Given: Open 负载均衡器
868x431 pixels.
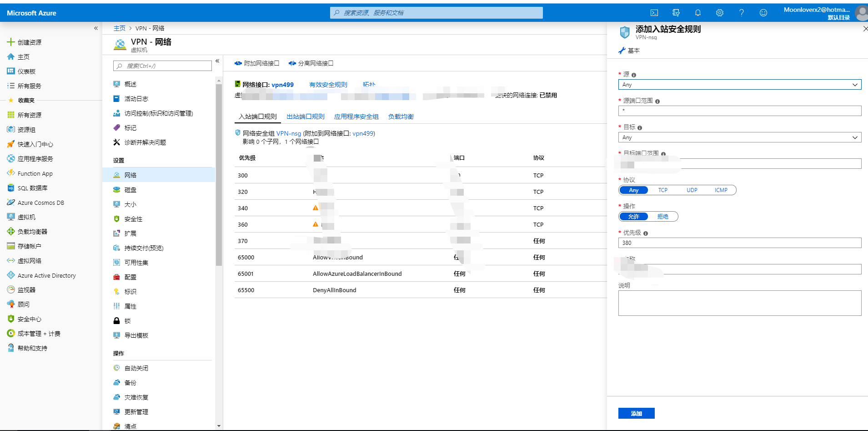Looking at the screenshot, I should [x=32, y=232].
